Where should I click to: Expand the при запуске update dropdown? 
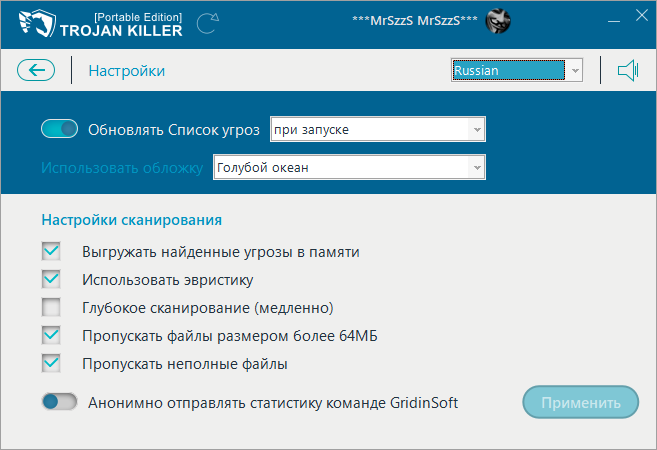(377, 129)
